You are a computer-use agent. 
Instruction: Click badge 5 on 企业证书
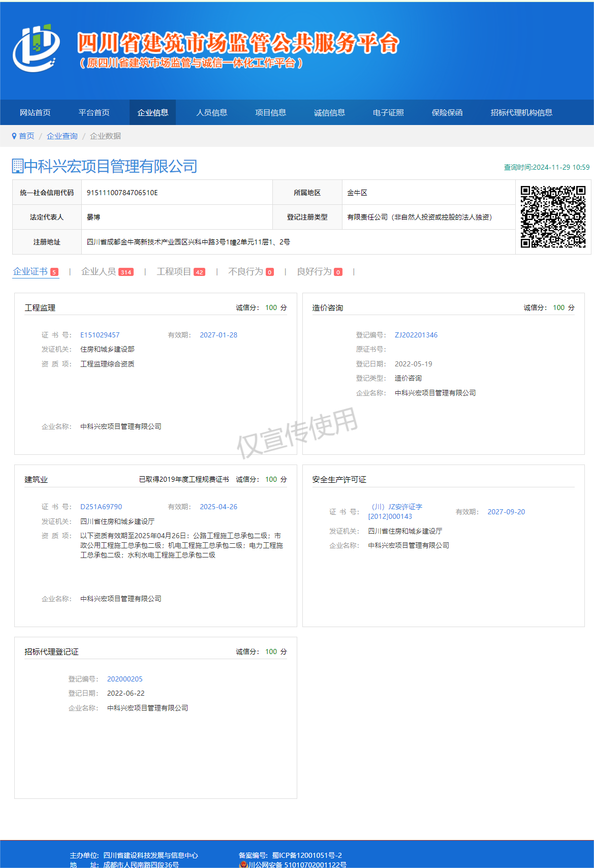(54, 272)
